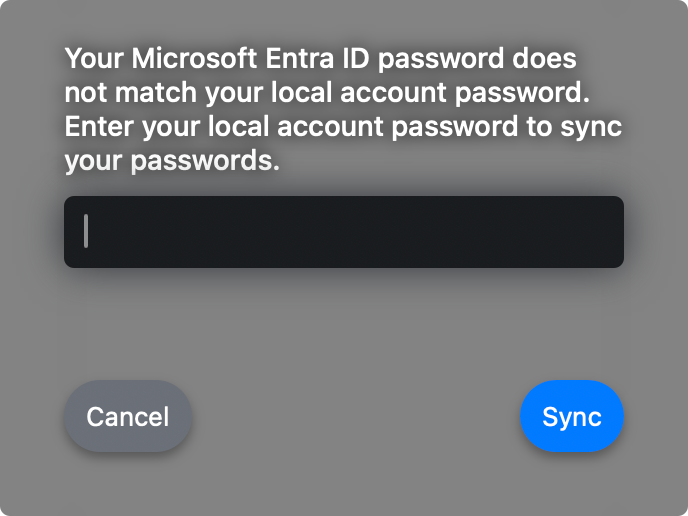This screenshot has width=688, height=516.
Task: Click inside the dark password entry box
Action: (x=344, y=232)
